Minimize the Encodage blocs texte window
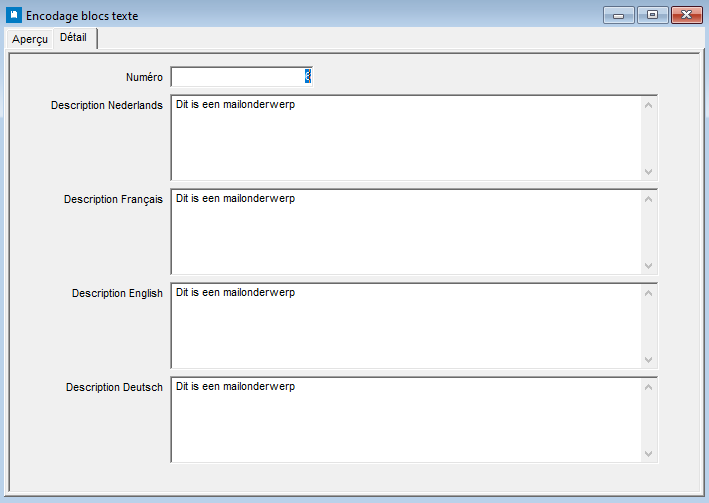 (x=619, y=15)
